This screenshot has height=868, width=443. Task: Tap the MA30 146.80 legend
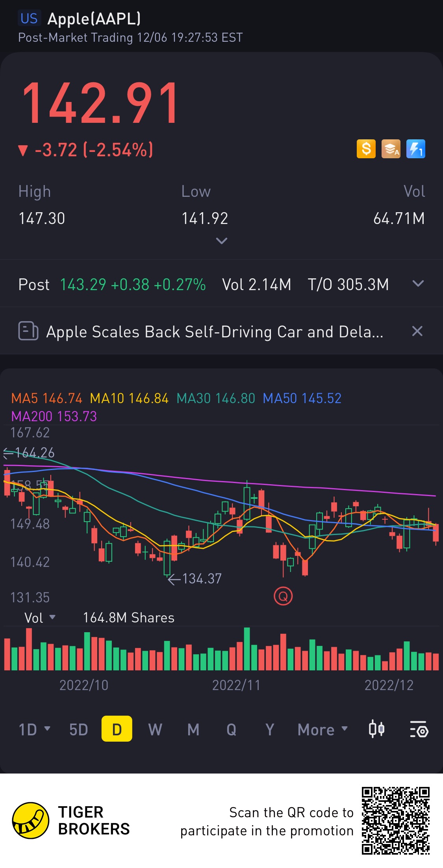[x=216, y=398]
